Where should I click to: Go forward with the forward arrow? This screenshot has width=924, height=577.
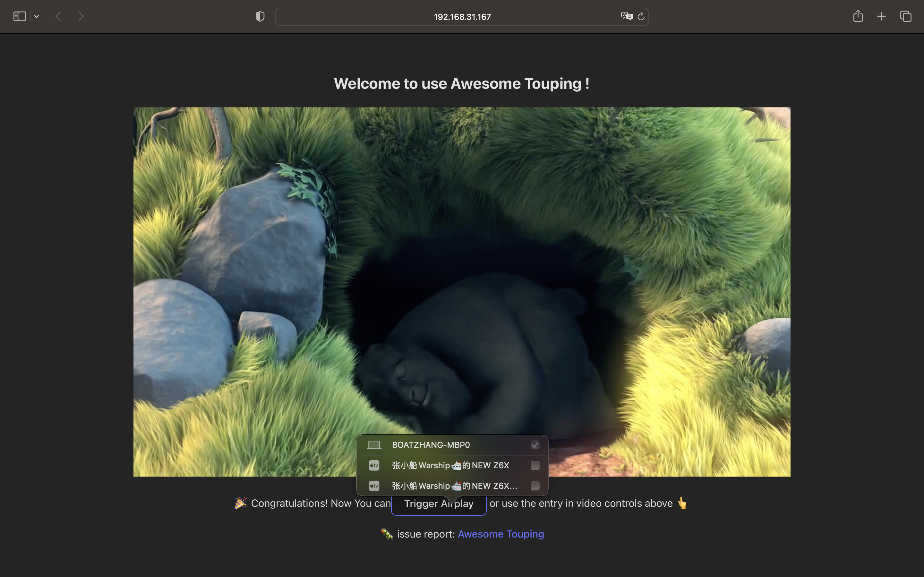coord(81,16)
